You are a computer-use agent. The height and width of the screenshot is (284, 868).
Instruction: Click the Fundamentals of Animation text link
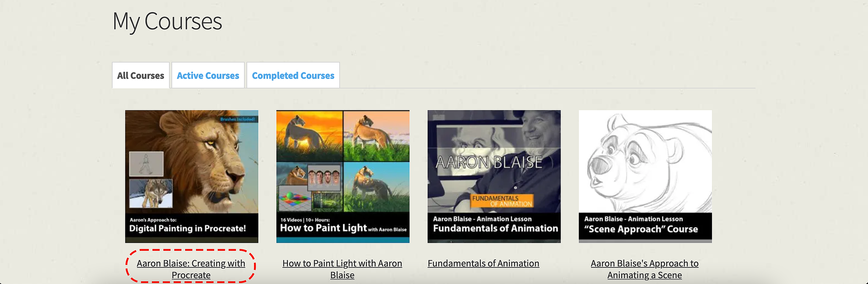(x=483, y=263)
